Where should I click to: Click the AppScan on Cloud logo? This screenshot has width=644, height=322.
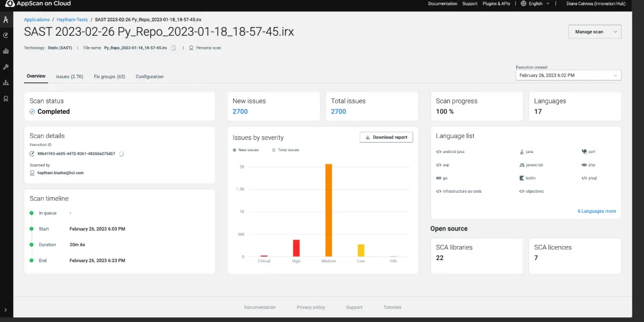(38, 3)
